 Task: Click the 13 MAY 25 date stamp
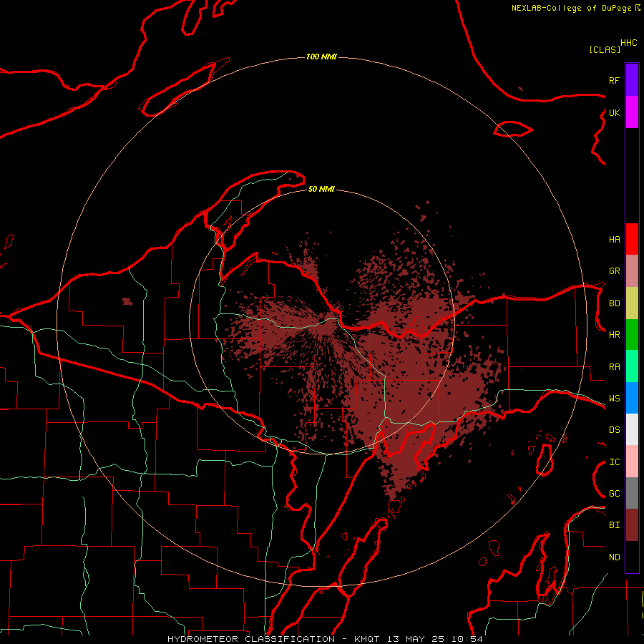point(416,639)
